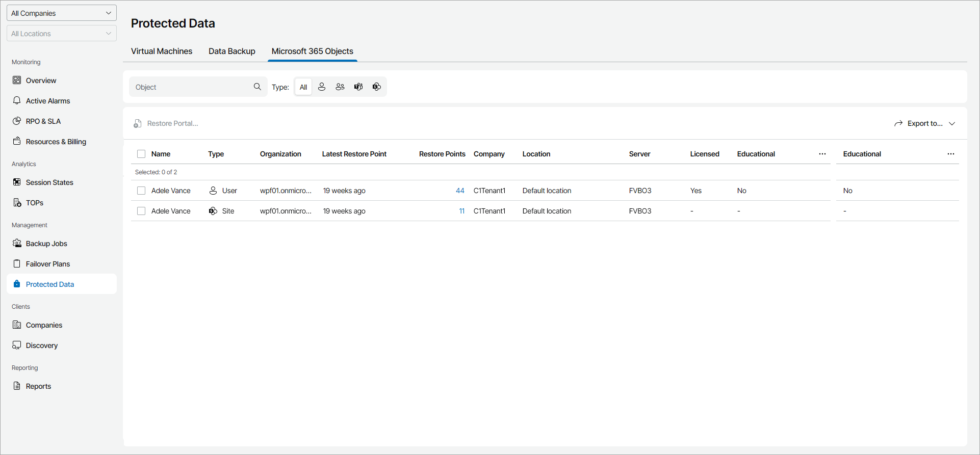Open the Export to... dropdown
Viewport: 980px width, 455px height.
[x=924, y=123]
